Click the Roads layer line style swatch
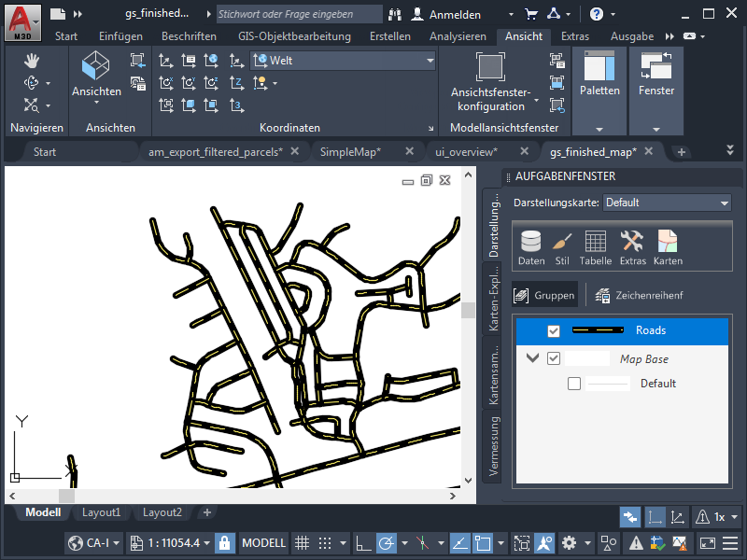This screenshot has height=560, width=747. (x=598, y=331)
